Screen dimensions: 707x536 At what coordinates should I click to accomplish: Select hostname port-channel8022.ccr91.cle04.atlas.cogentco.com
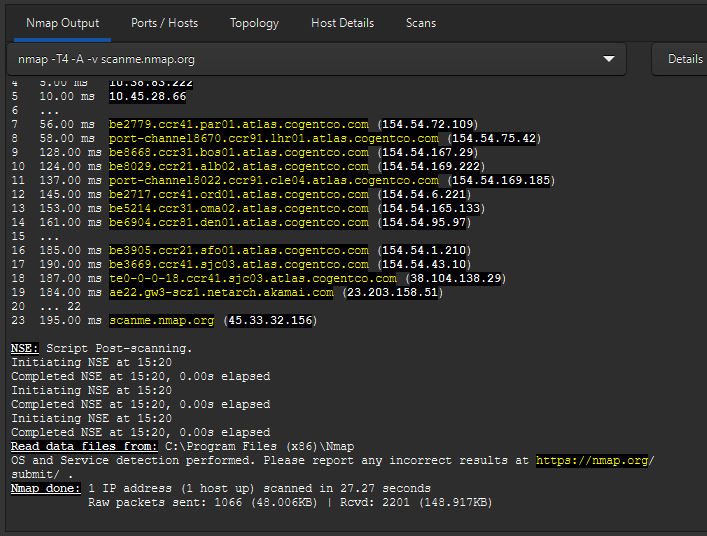click(274, 180)
